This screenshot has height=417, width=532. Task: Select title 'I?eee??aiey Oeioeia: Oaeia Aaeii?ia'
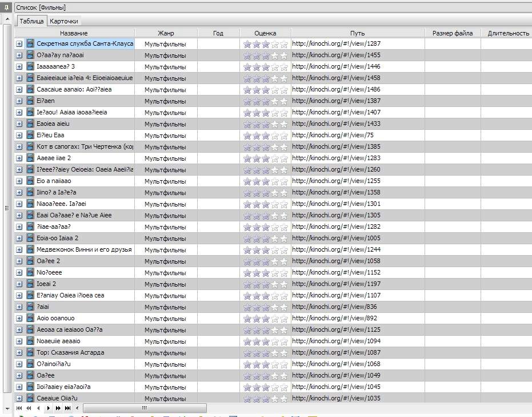tap(85, 169)
